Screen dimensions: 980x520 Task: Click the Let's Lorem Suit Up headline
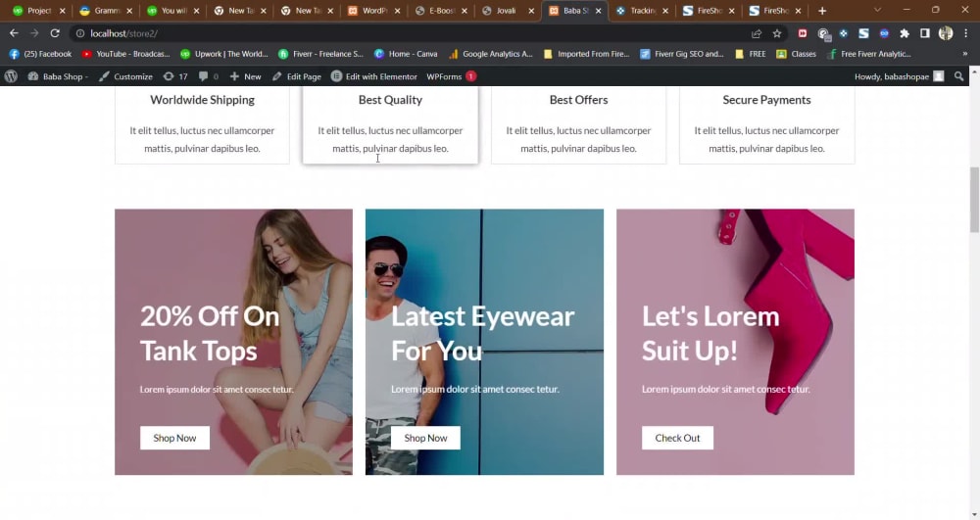[x=710, y=333]
